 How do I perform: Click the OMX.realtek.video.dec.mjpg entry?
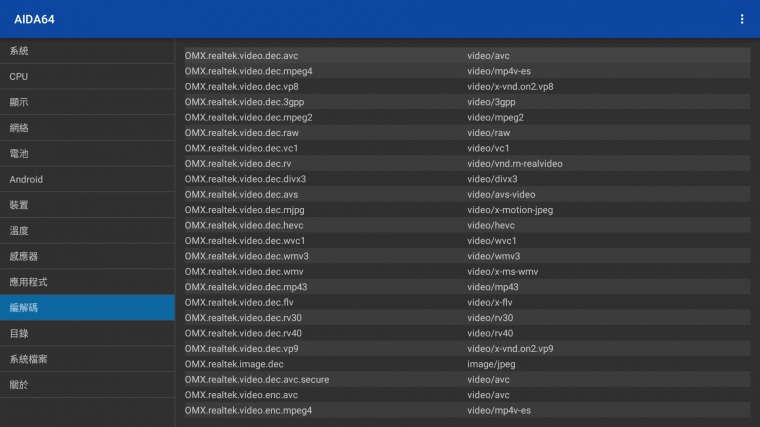click(467, 210)
